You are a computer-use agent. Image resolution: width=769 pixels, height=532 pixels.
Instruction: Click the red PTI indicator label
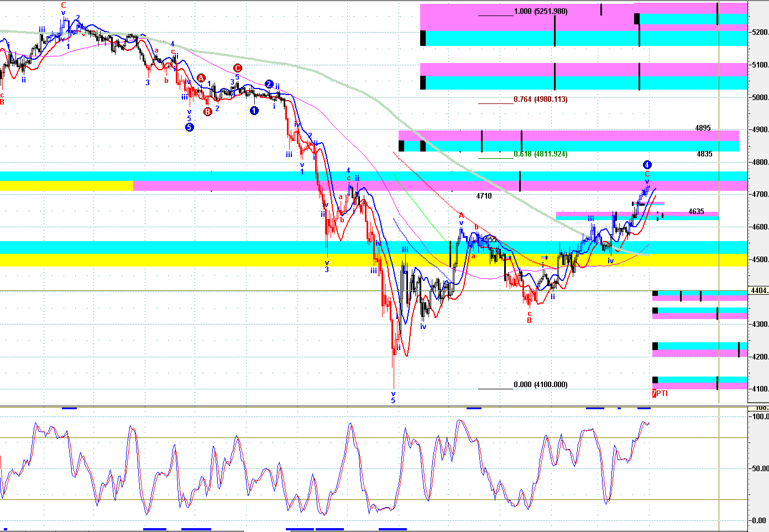(660, 393)
